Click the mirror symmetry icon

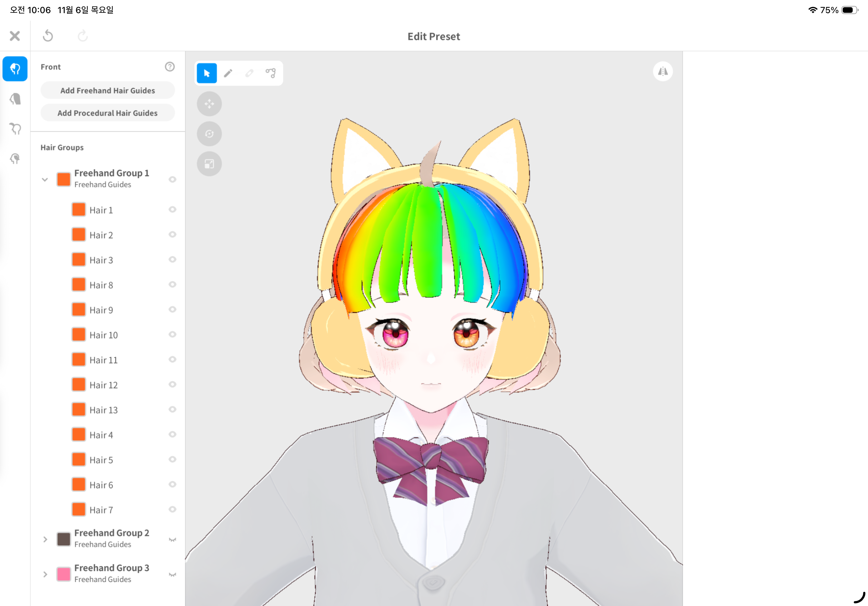[662, 72]
